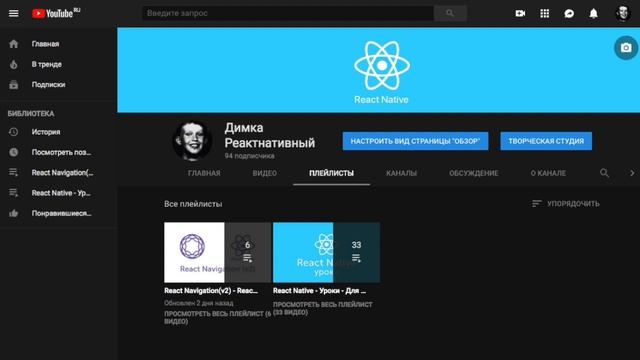The height and width of the screenshot is (360, 640).
Task: Click the banner camera edit icon
Action: 626,48
